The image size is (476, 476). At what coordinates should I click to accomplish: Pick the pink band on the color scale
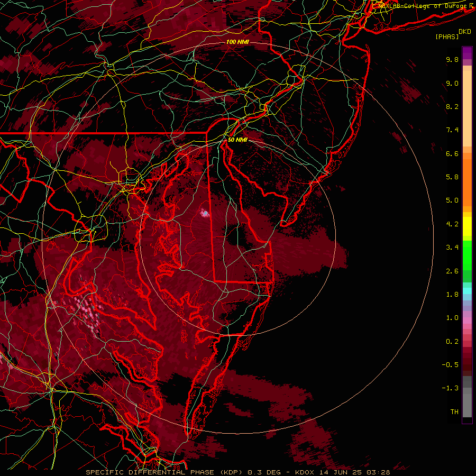(467, 321)
